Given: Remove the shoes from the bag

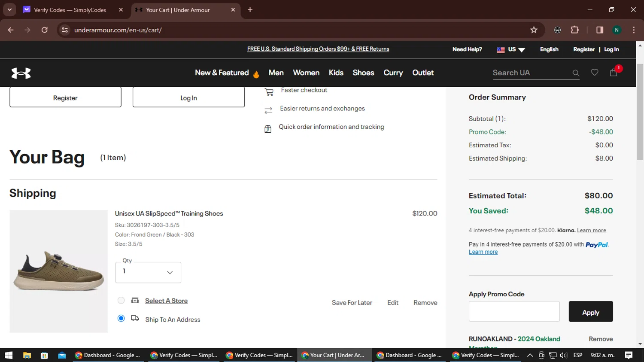Looking at the screenshot, I should (425, 303).
